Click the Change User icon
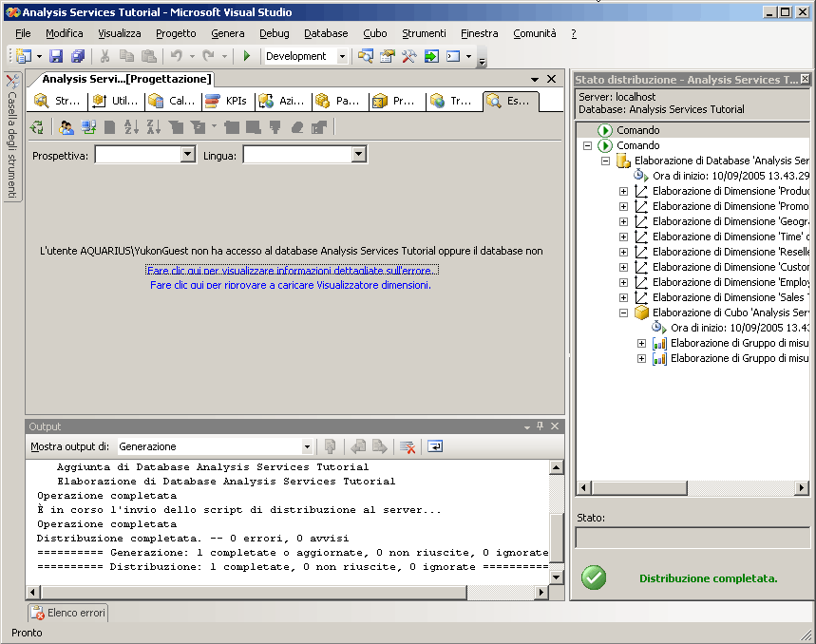Image resolution: width=816 pixels, height=644 pixels. 66,127
